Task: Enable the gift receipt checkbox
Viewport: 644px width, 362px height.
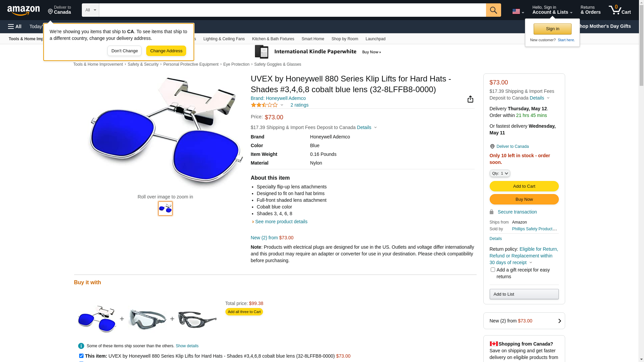Action: [493, 270]
